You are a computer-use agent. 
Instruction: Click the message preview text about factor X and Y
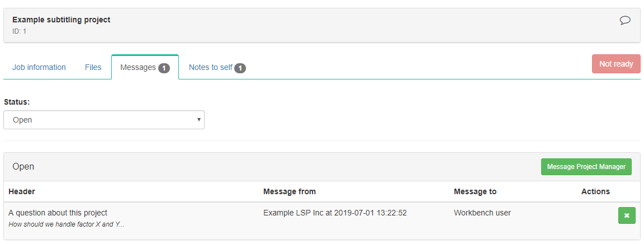(67, 224)
